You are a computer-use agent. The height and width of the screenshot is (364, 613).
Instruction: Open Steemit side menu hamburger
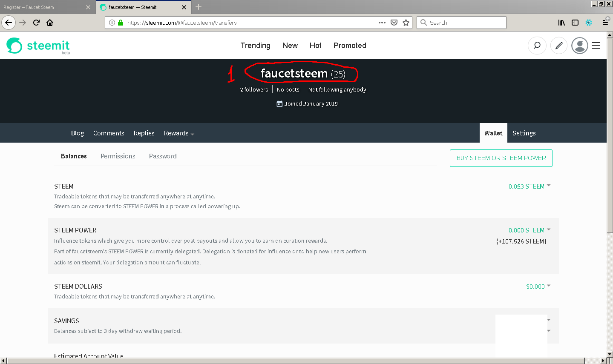click(x=596, y=46)
